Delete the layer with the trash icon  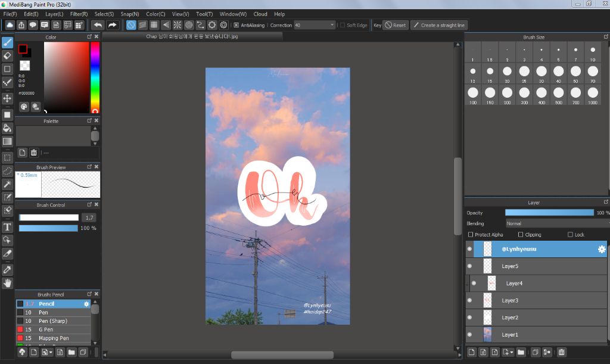(561, 352)
